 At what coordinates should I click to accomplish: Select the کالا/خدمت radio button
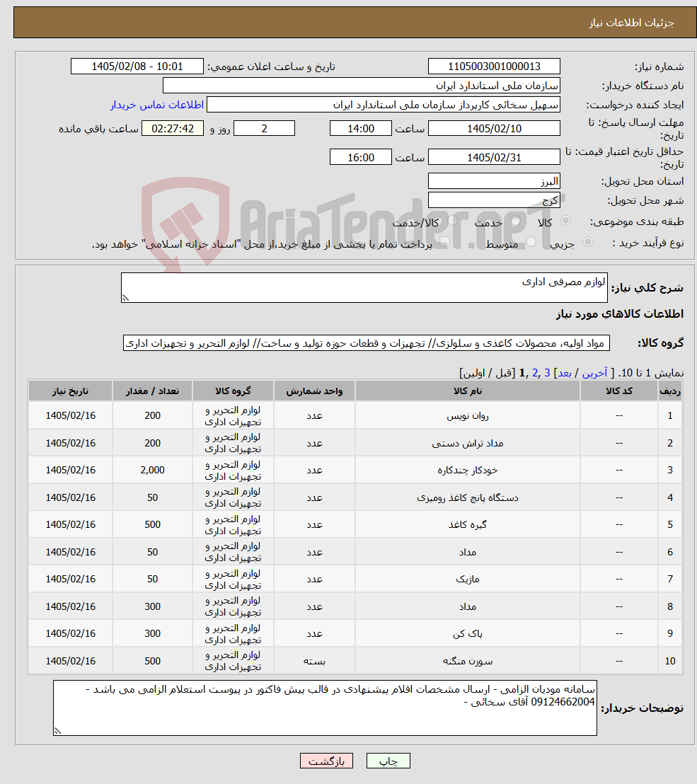453,221
